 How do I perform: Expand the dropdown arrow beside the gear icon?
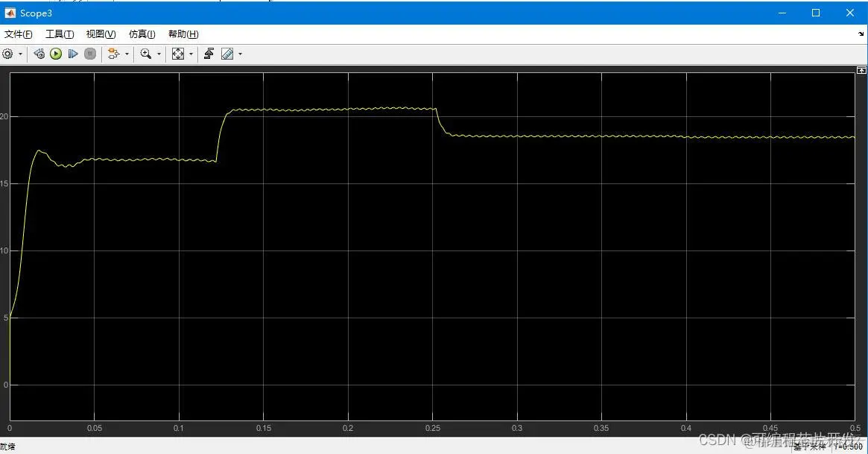[20, 54]
